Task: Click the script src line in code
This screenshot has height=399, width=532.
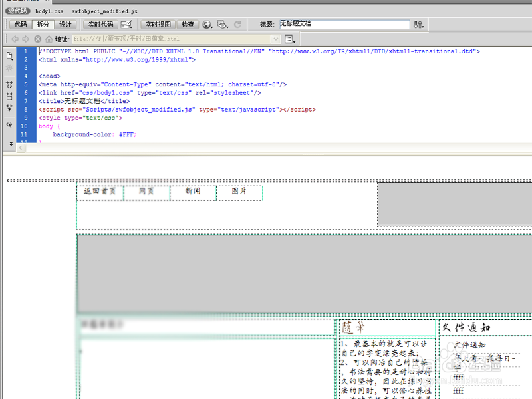Action: (177, 110)
